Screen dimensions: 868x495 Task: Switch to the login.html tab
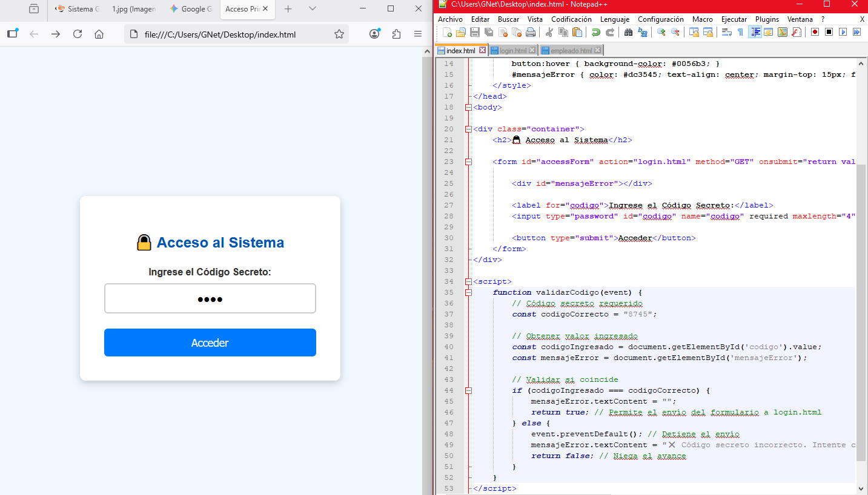point(512,51)
